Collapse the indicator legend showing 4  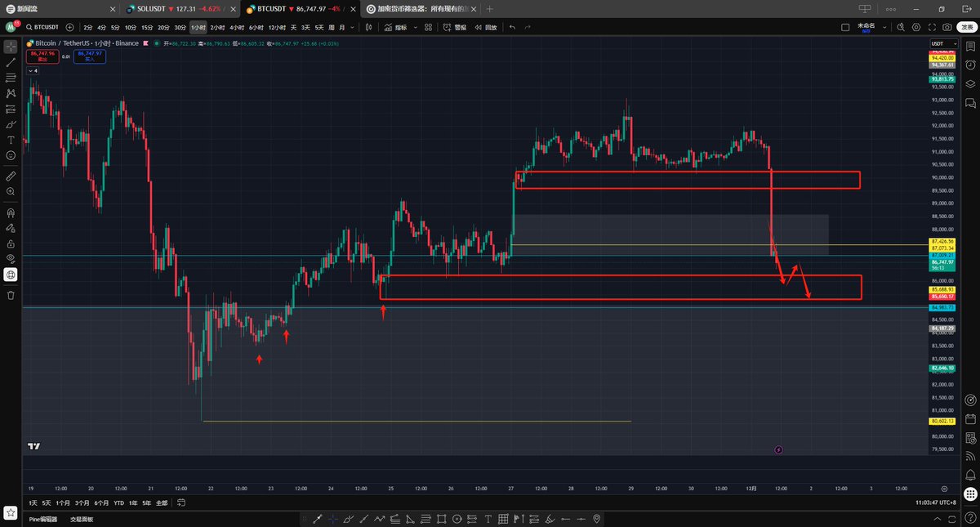(33, 70)
